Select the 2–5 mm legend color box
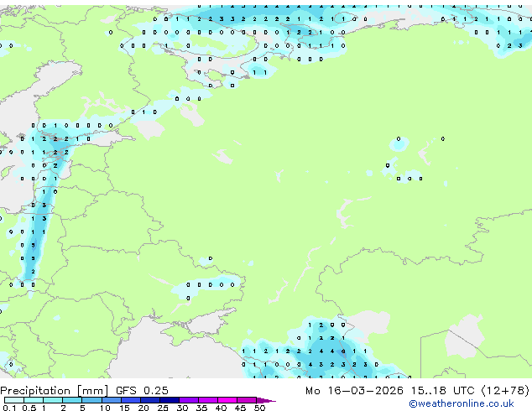The image size is (532, 411). [72, 400]
